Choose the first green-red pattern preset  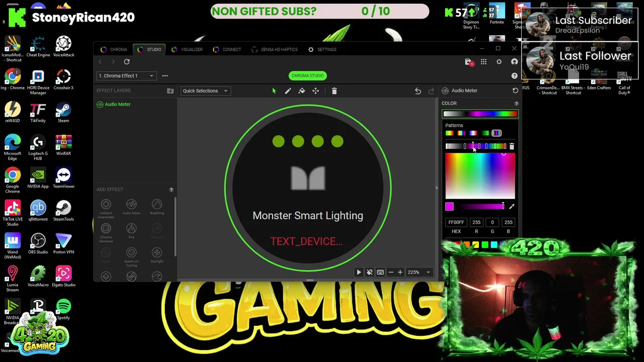(x=449, y=133)
